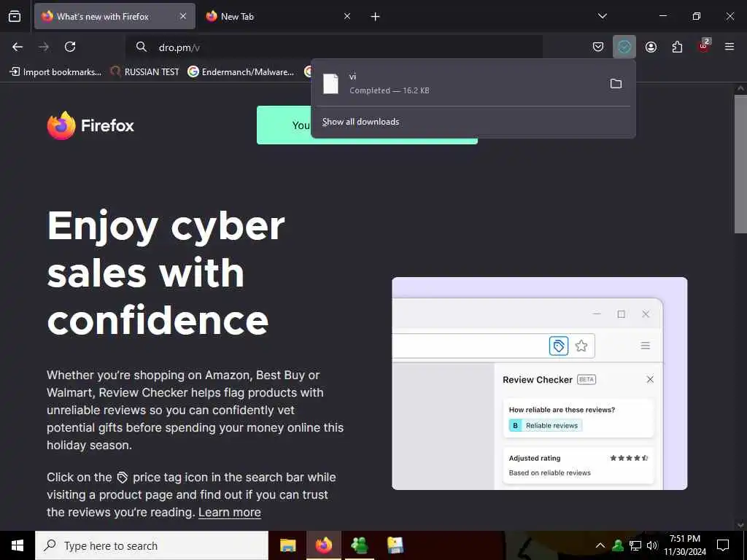Open the Firefox account icon
747x560 pixels.
pos(651,47)
